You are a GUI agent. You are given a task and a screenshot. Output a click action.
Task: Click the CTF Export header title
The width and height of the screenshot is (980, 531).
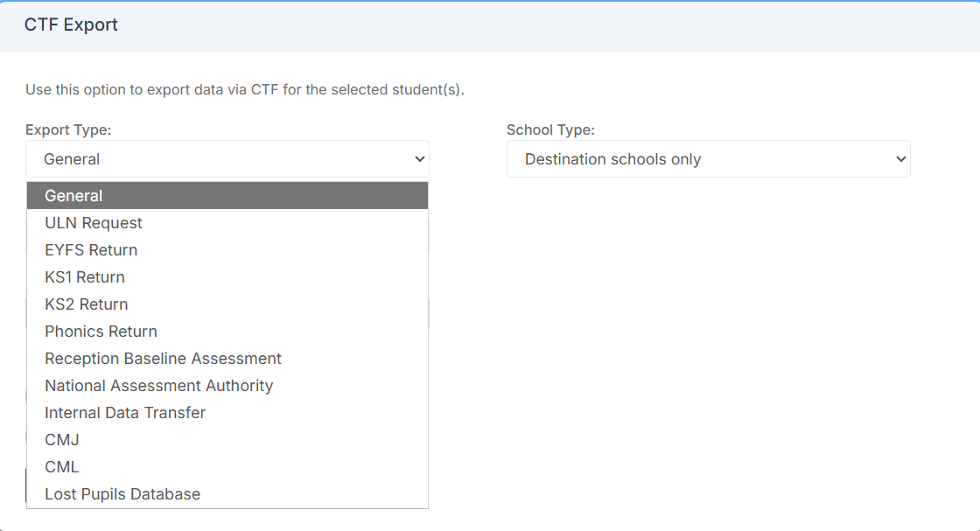point(71,24)
